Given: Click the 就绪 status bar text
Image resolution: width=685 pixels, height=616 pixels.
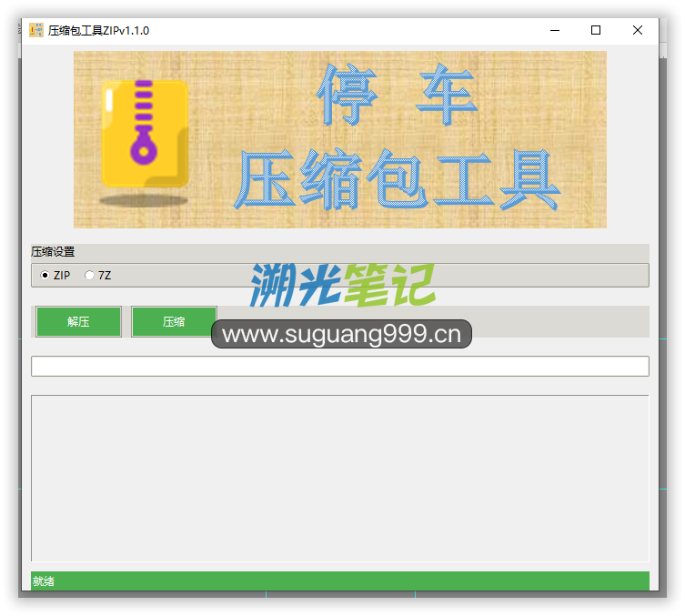Looking at the screenshot, I should coord(44,581).
